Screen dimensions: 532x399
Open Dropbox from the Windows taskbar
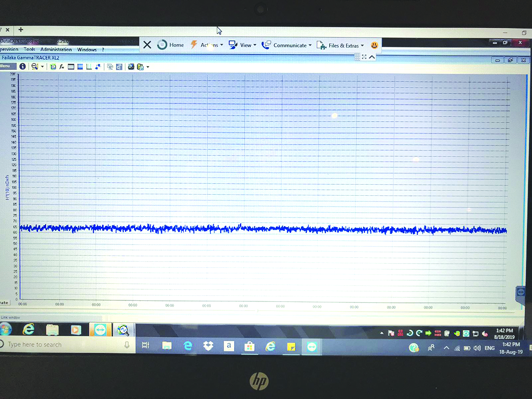pyautogui.click(x=208, y=346)
